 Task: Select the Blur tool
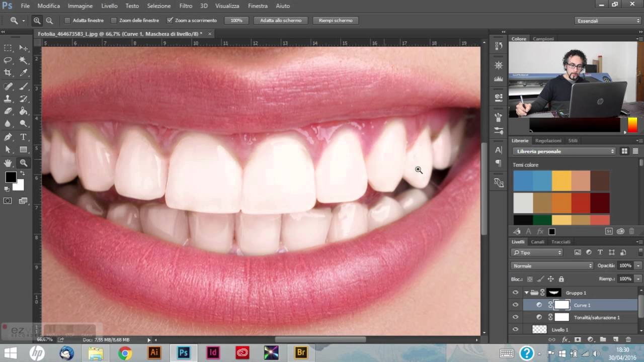[8, 124]
